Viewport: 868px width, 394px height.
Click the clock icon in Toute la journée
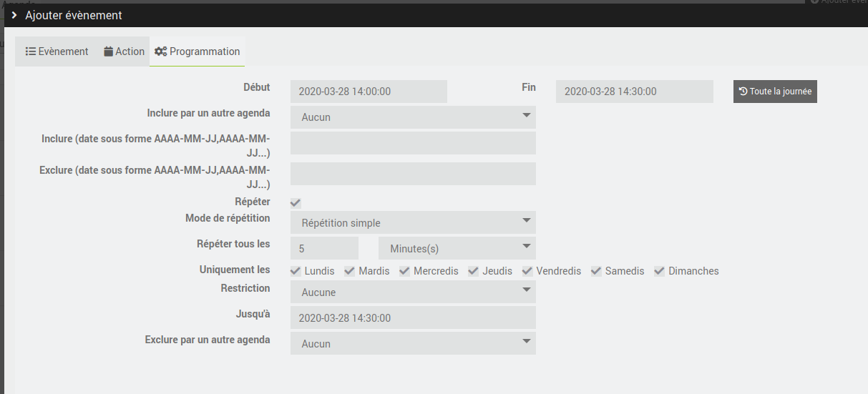(x=743, y=92)
